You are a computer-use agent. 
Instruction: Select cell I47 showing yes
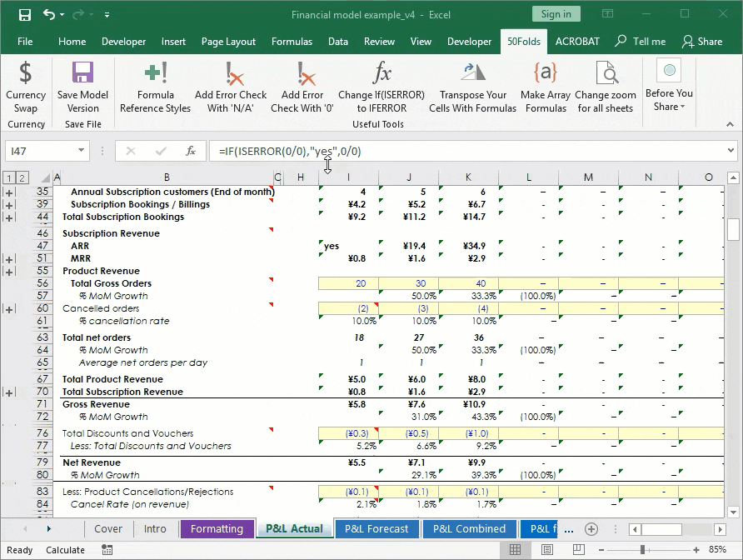point(348,246)
